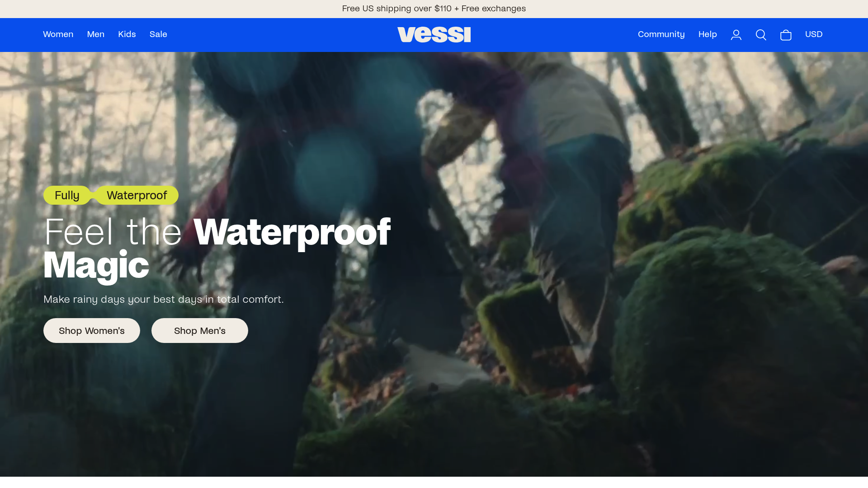The width and height of the screenshot is (868, 488).
Task: Open the USD currency selector
Action: (x=814, y=34)
